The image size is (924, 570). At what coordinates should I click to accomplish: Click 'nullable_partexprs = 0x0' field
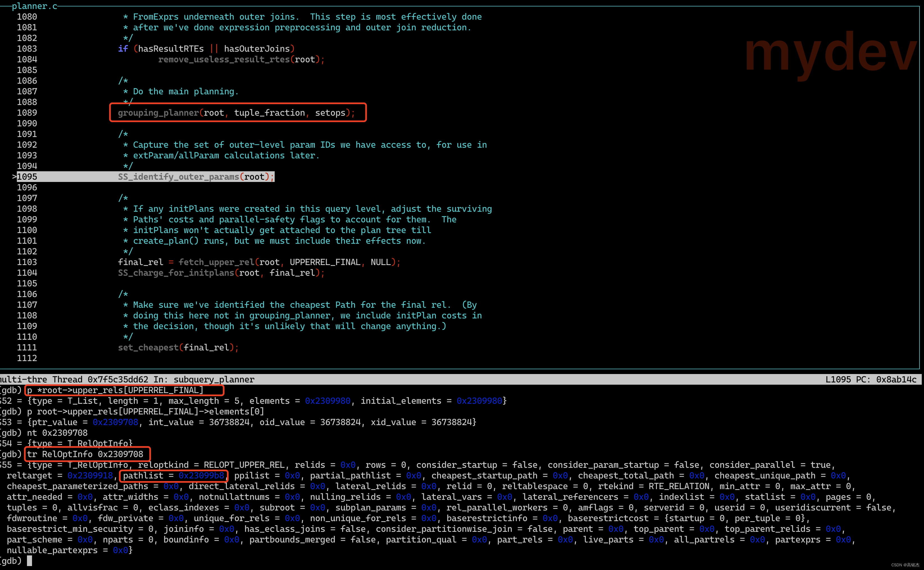point(67,550)
